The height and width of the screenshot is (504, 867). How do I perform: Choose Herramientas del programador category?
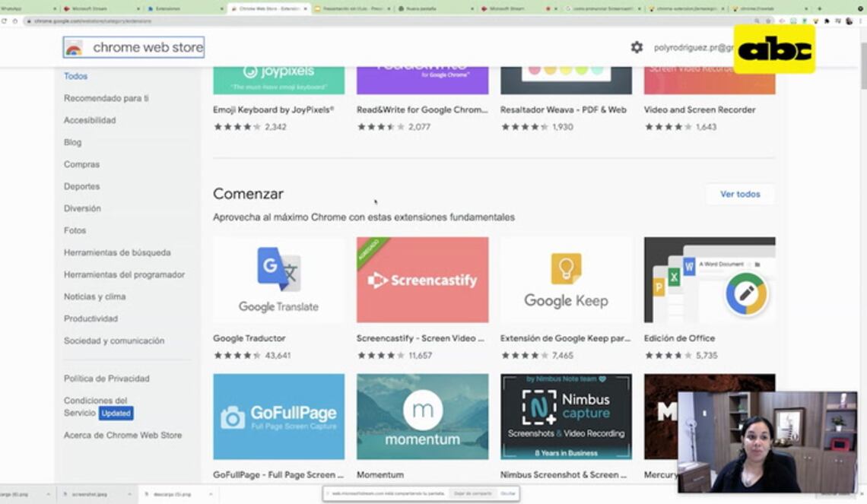pos(124,274)
